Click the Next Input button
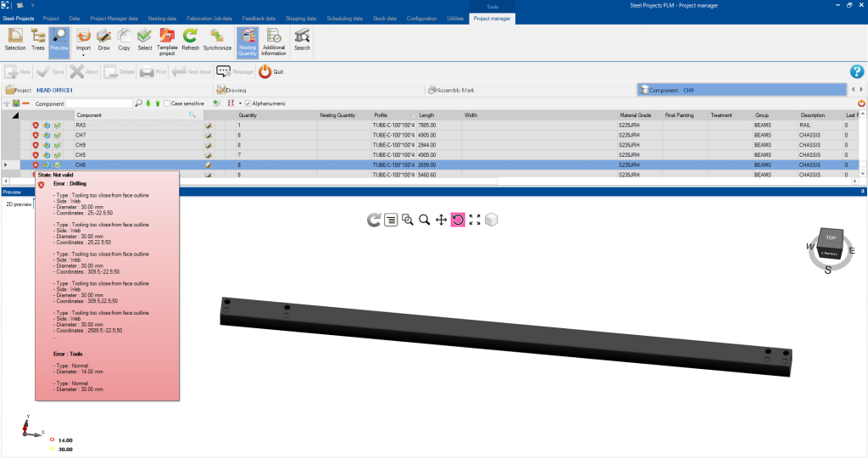 (x=192, y=71)
